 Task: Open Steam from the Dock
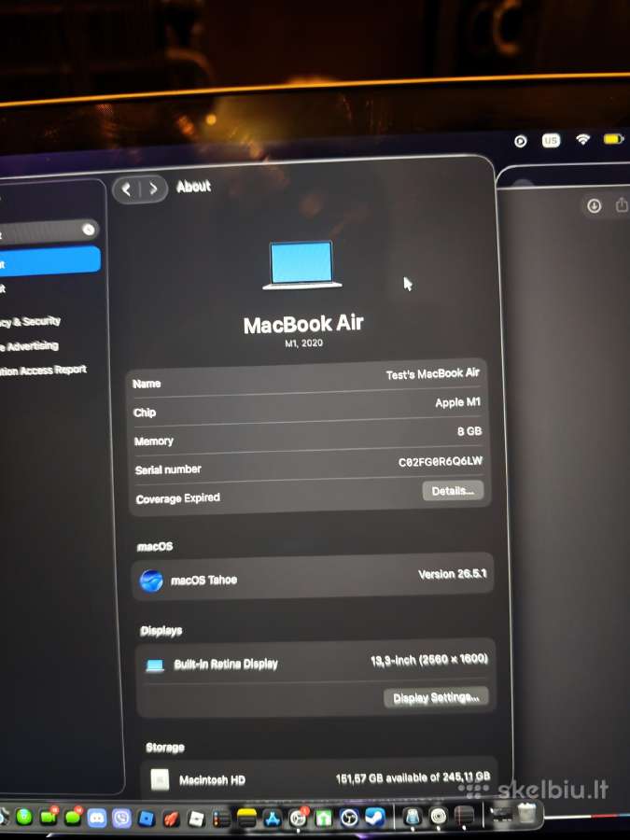click(375, 817)
